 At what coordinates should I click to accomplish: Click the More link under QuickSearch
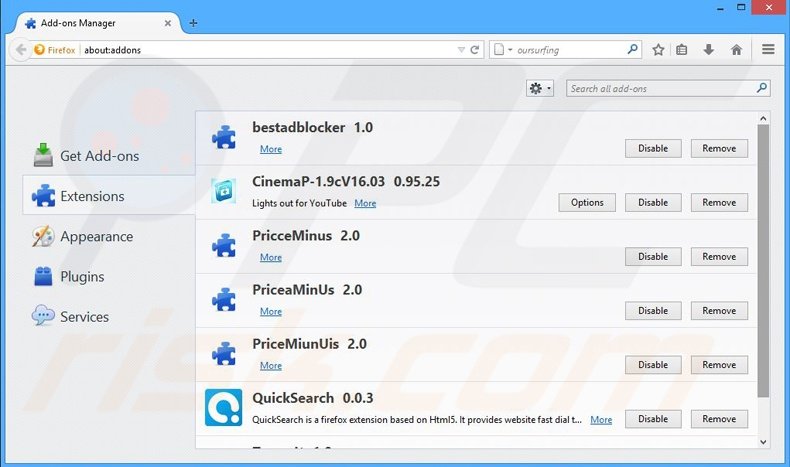601,420
